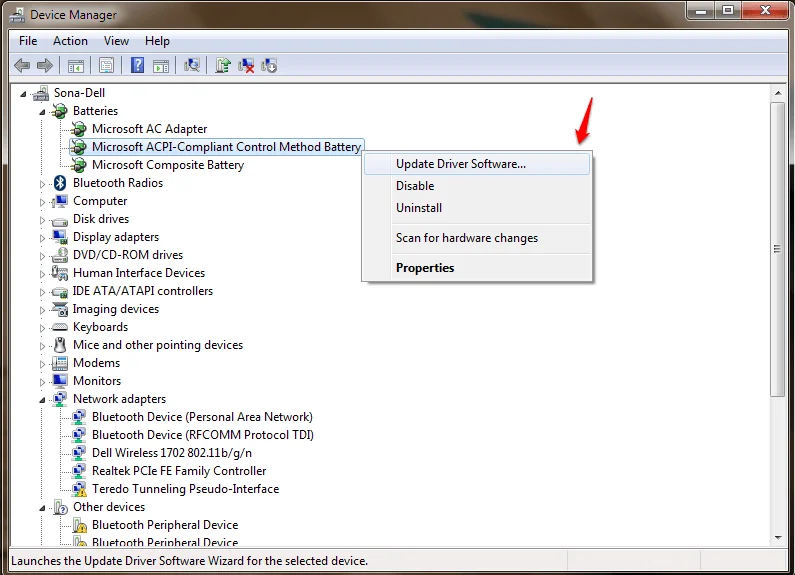Screen dimensions: 795x575
Task: Click the vertical scrollbar thumb
Action: [x=777, y=249]
